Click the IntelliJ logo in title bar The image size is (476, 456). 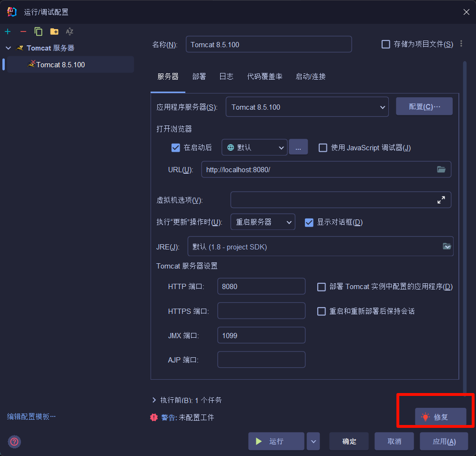(12, 12)
